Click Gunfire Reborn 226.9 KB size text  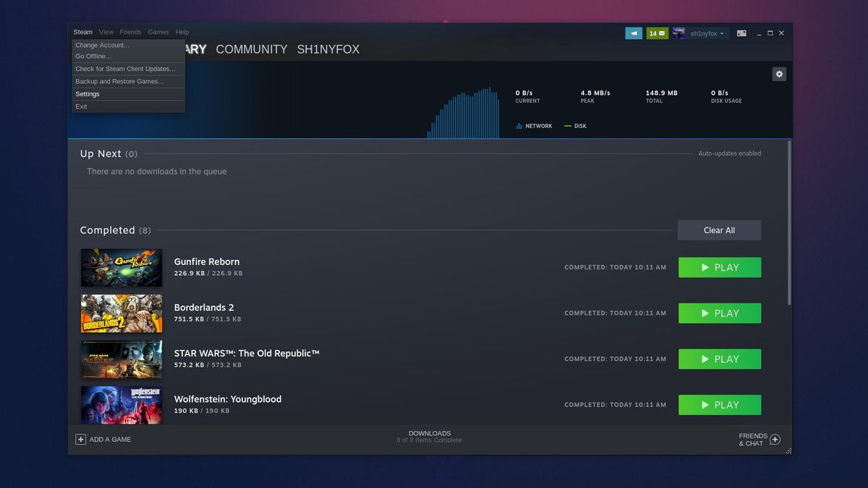208,274
